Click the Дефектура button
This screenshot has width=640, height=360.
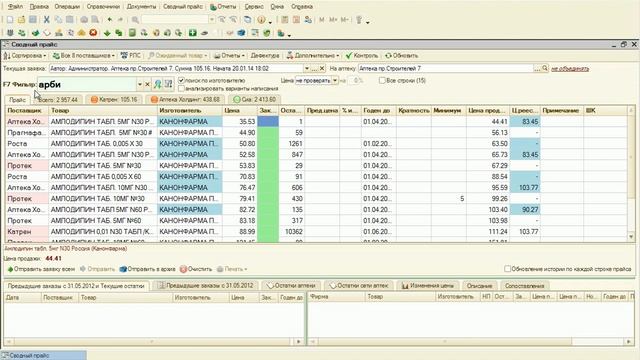point(265,56)
